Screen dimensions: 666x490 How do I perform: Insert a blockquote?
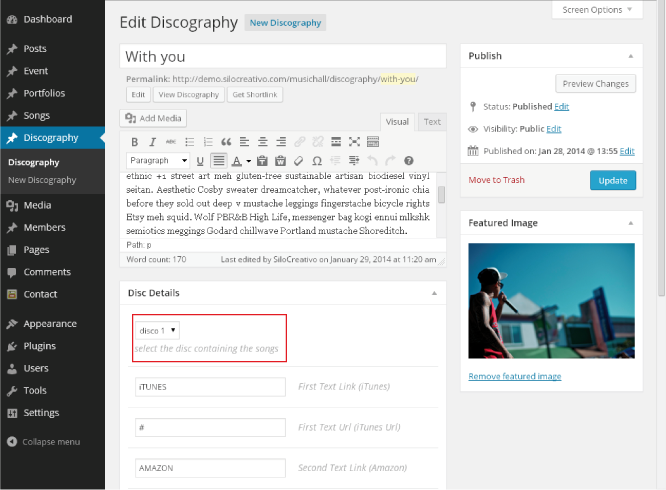point(226,142)
